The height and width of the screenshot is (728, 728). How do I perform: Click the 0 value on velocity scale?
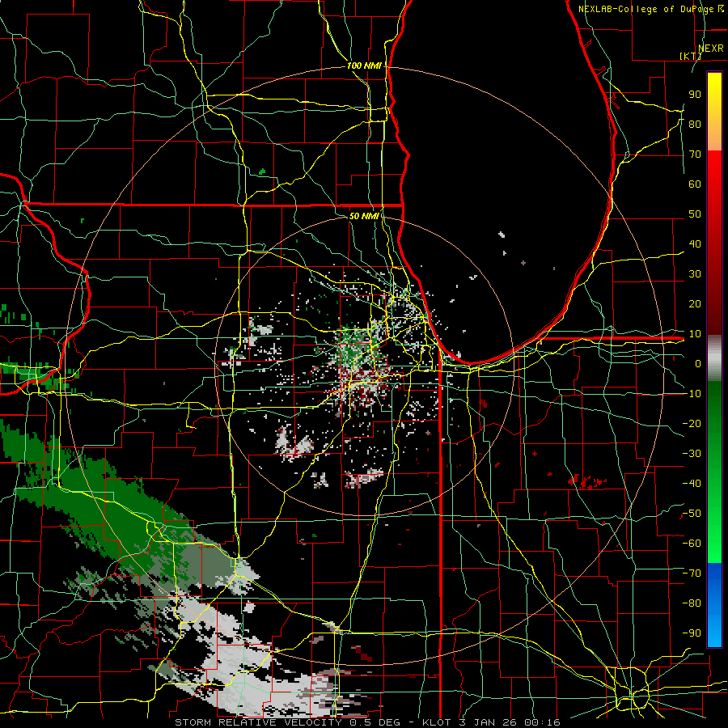point(698,363)
